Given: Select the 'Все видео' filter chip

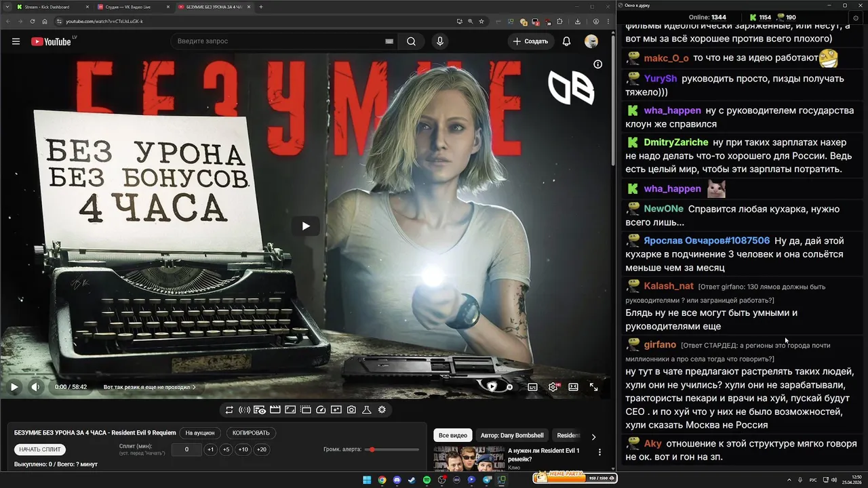Looking at the screenshot, I should (453, 435).
